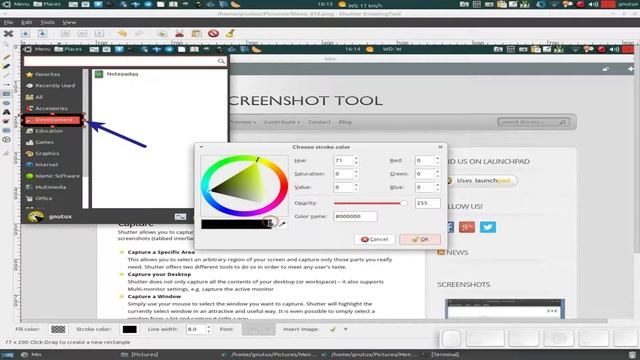
Task: Click inside the color triangle of the wheel
Action: pyautogui.click(x=244, y=184)
